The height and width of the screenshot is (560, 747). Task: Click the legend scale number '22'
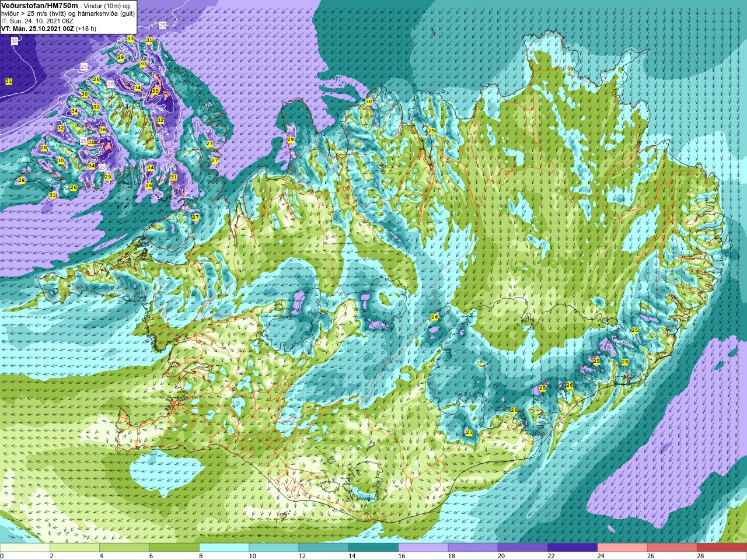(551, 556)
